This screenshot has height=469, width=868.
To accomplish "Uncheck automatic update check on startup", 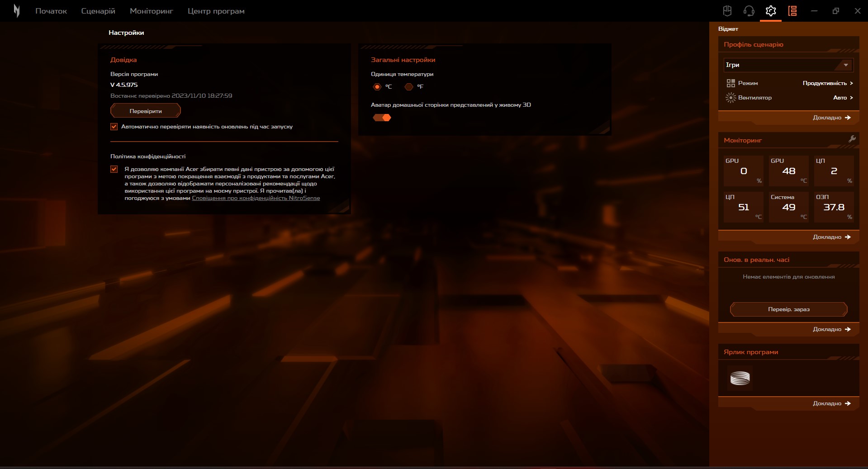I will point(114,127).
